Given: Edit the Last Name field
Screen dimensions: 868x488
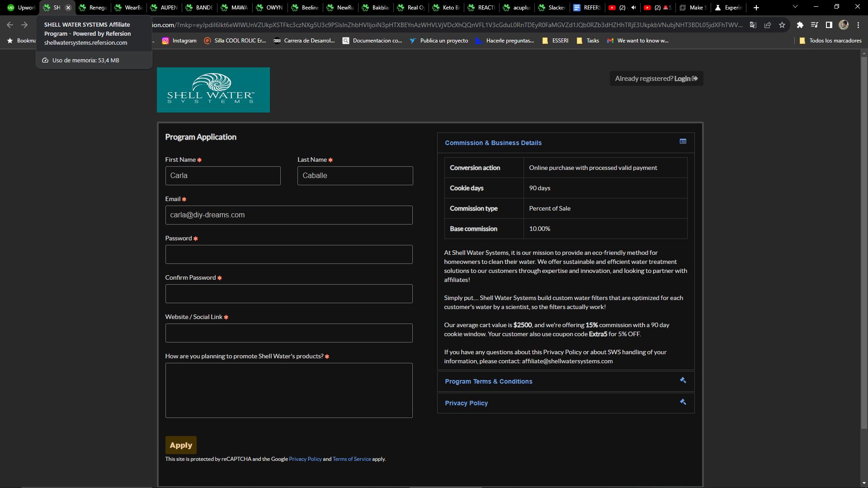Looking at the screenshot, I should coord(355,176).
